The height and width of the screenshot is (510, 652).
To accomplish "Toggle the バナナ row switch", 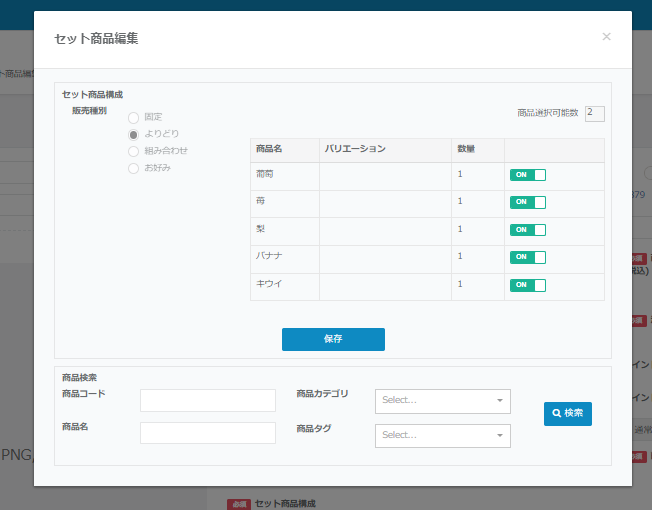I will coord(528,257).
